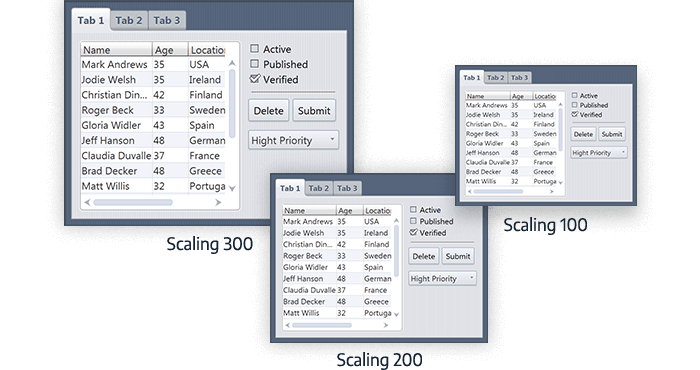
Task: Click Submit button in Scaling 200 window
Action: pyautogui.click(x=458, y=256)
